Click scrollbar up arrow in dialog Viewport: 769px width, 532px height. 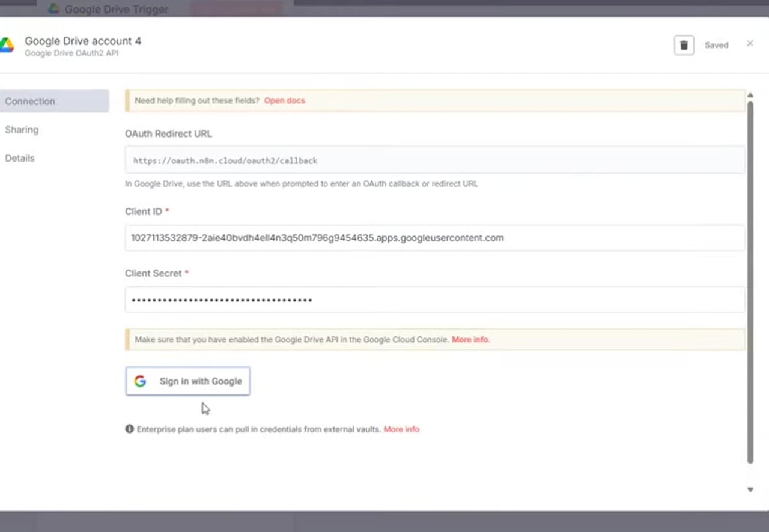(x=750, y=96)
